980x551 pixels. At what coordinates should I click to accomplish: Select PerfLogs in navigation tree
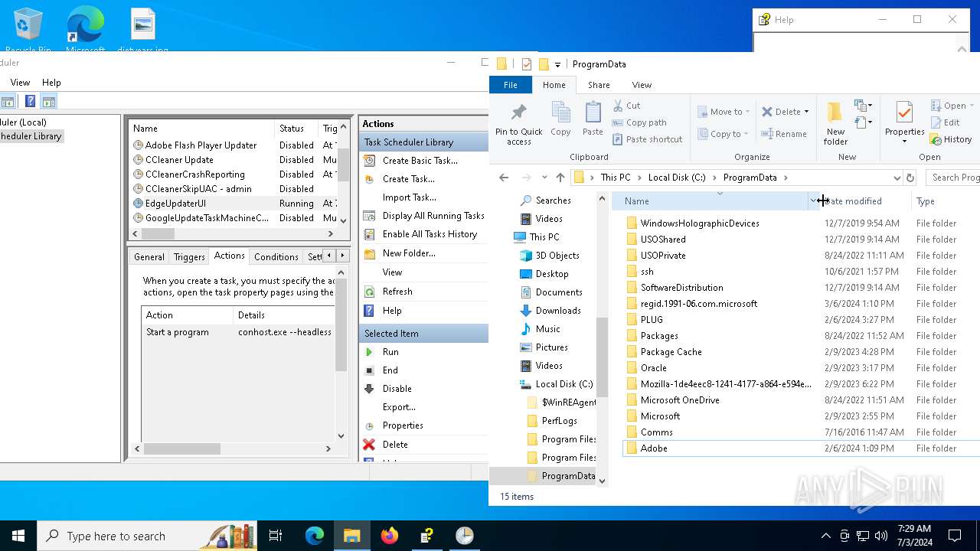pyautogui.click(x=559, y=421)
